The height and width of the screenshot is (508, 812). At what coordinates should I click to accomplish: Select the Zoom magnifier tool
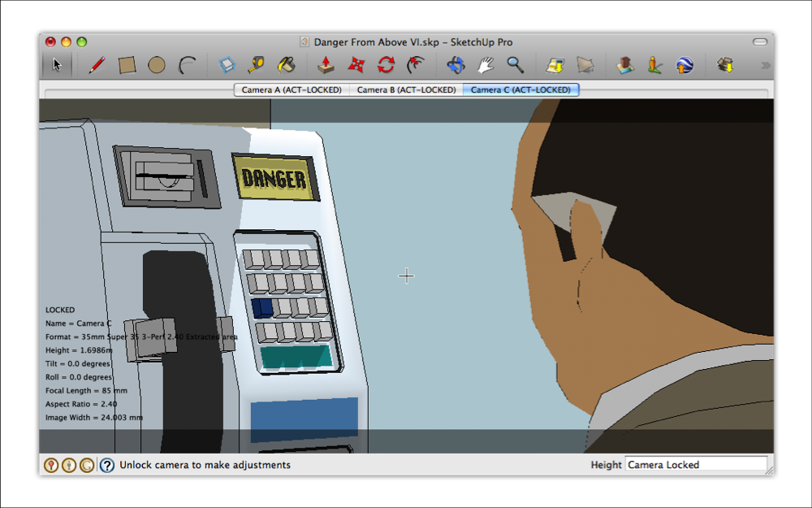pos(515,65)
